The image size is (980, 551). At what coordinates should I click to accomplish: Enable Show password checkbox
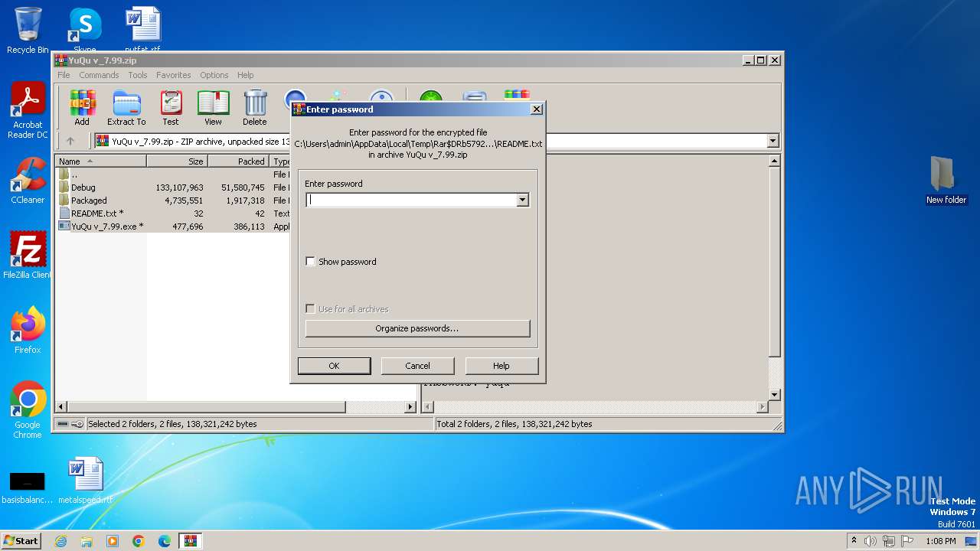point(310,262)
